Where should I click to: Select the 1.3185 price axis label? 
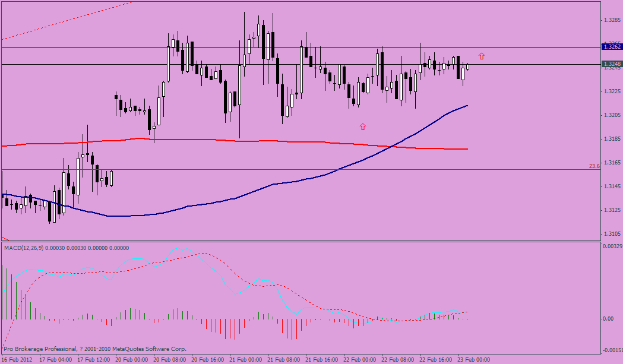[x=612, y=139]
